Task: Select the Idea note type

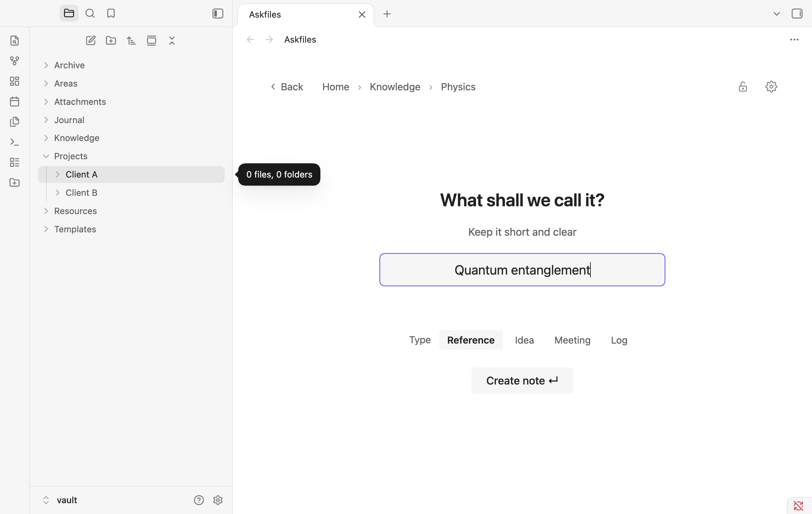Action: tap(524, 340)
